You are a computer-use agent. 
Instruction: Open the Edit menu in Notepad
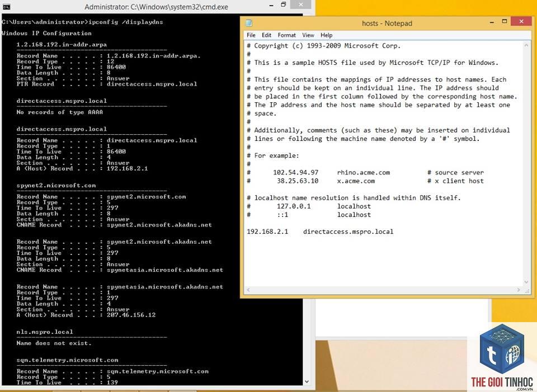coord(266,35)
